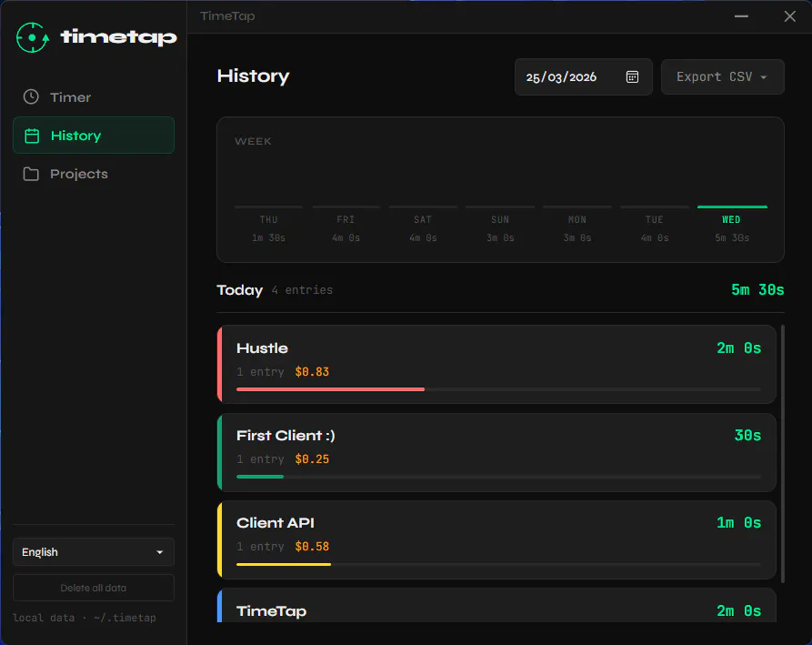Click the Delete all data button
812x645 pixels.
coord(94,588)
